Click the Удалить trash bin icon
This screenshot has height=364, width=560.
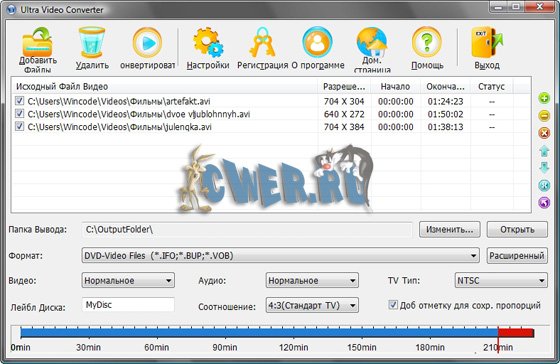[91, 42]
